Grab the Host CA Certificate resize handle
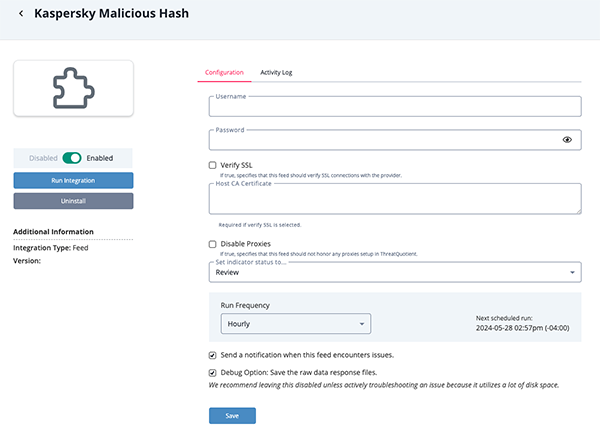 click(x=578, y=211)
